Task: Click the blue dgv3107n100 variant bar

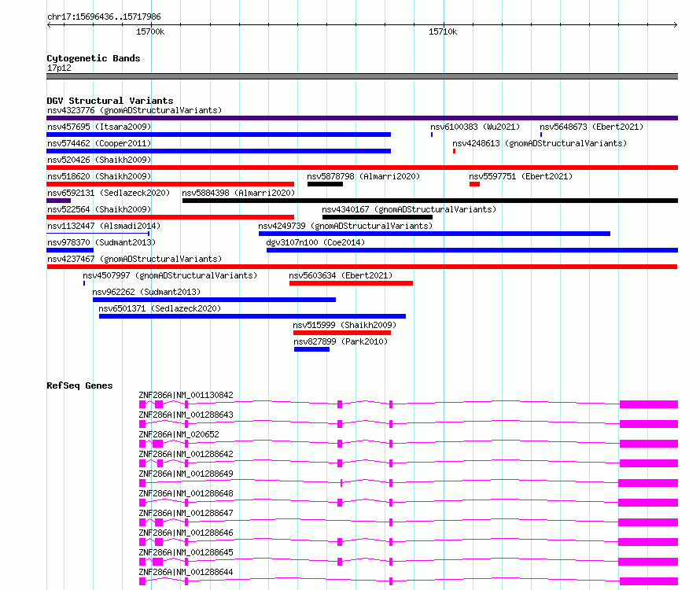Action: [473, 250]
